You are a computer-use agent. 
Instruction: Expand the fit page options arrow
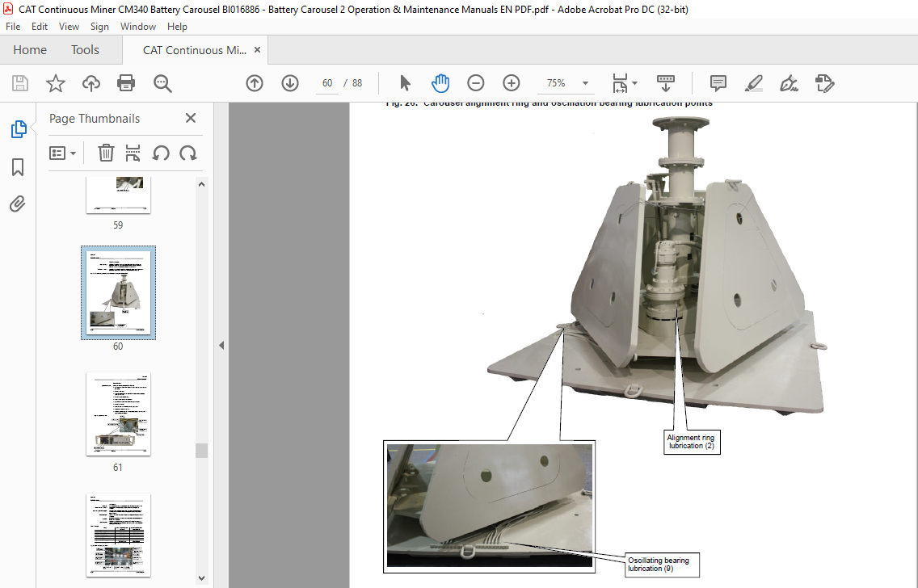(635, 83)
